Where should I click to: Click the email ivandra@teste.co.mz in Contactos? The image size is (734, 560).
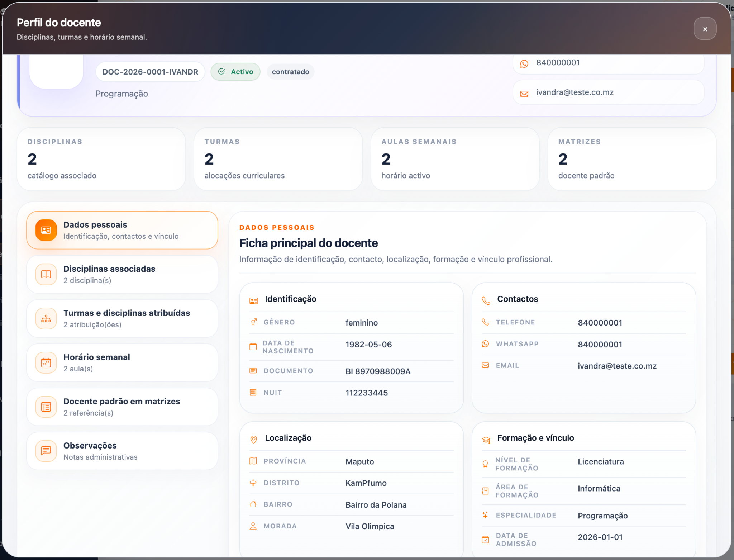click(x=617, y=366)
